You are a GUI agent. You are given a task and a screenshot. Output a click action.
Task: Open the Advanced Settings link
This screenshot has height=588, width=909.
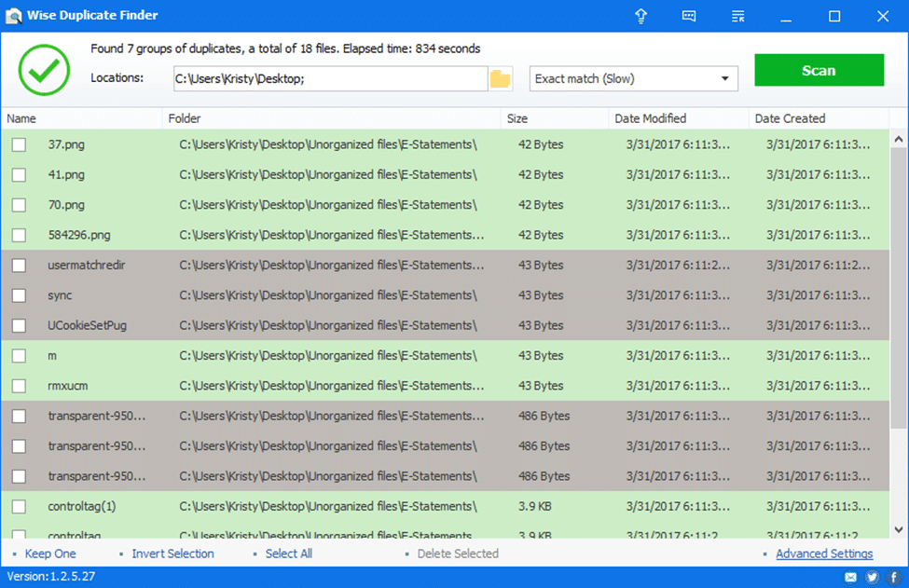coord(824,554)
